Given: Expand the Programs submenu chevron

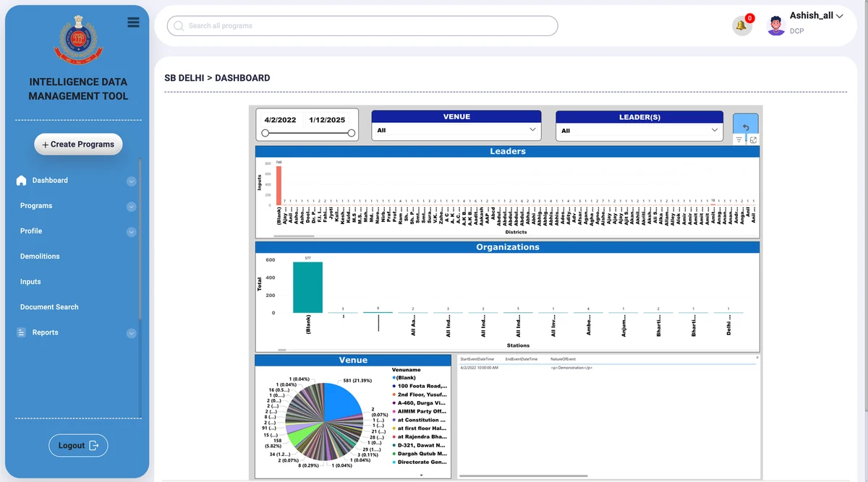Looking at the screenshot, I should click(131, 207).
